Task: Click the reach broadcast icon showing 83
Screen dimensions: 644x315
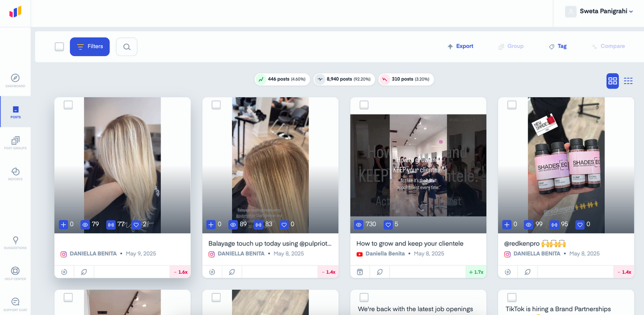Action: pos(259,224)
